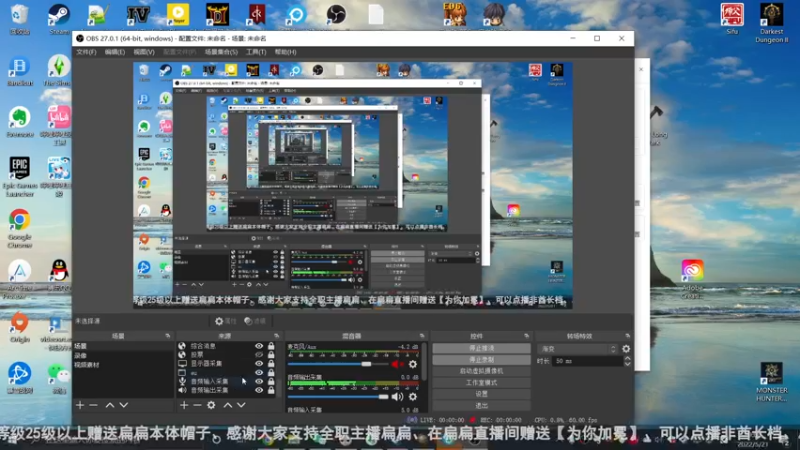Remove the selected scene with the minus icon
This screenshot has width=800, height=450.
(93, 405)
